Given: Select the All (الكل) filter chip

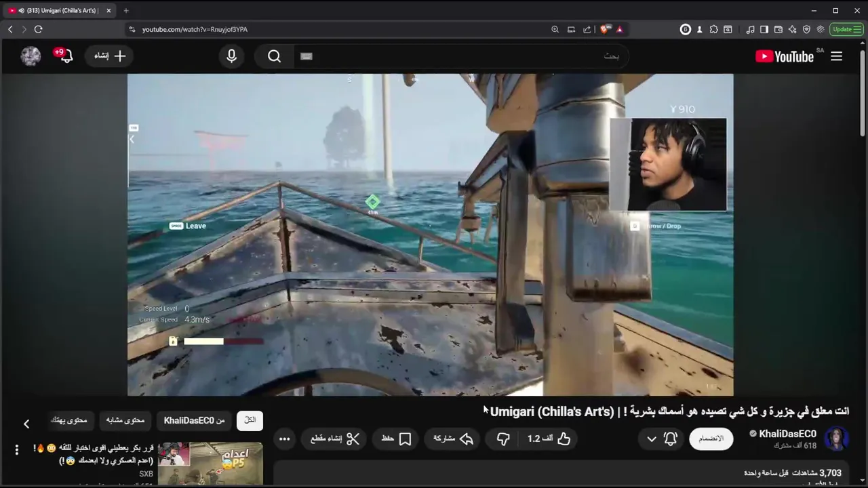Looking at the screenshot, I should tap(250, 421).
